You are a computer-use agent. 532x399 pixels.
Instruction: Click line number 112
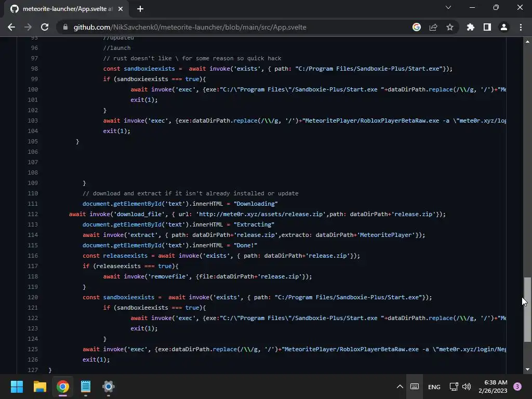coord(33,214)
